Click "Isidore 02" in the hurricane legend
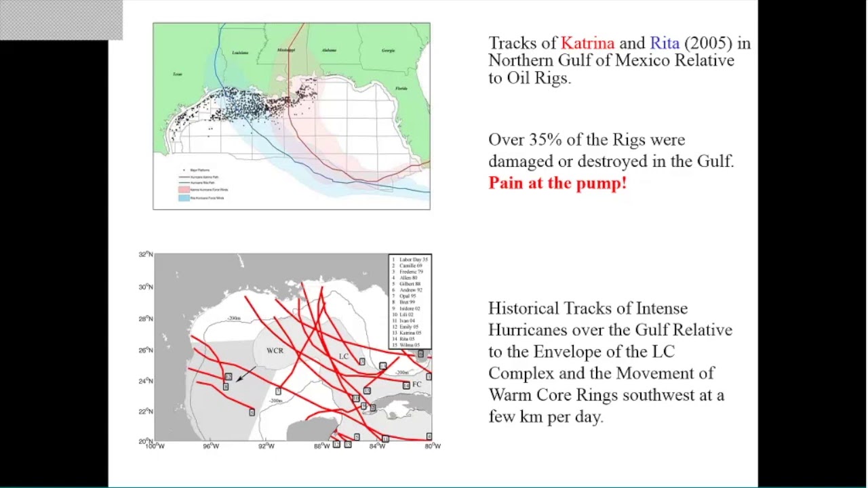 410,308
